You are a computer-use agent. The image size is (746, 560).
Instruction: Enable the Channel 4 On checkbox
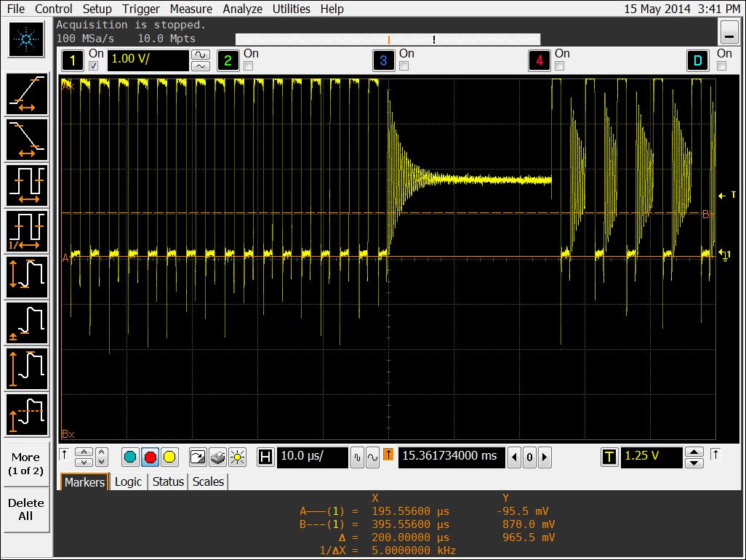pos(559,66)
